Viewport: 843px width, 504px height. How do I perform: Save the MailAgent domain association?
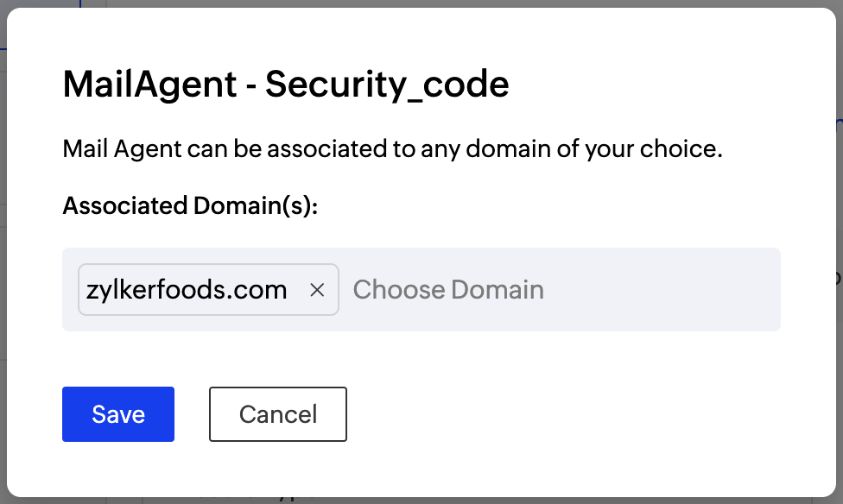click(x=117, y=414)
